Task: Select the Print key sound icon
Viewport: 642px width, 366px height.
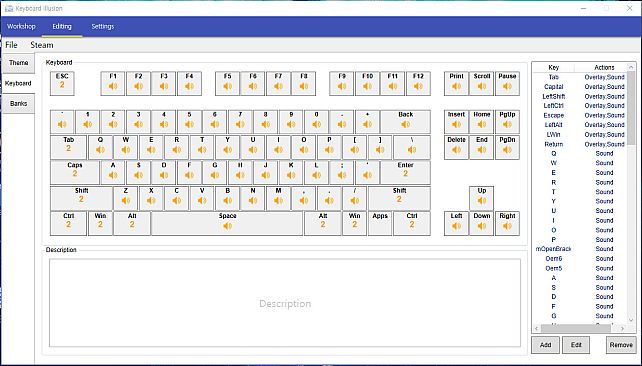Action: (x=457, y=86)
